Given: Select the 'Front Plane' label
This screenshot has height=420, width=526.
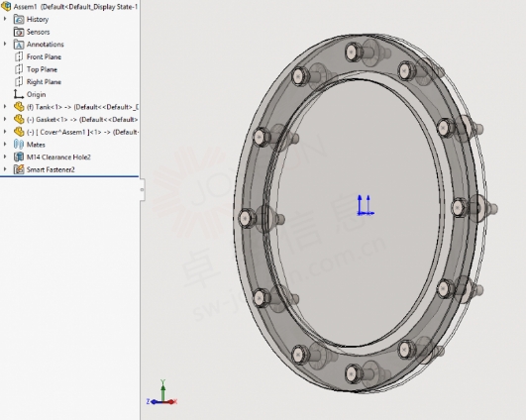Looking at the screenshot, I should [x=44, y=57].
